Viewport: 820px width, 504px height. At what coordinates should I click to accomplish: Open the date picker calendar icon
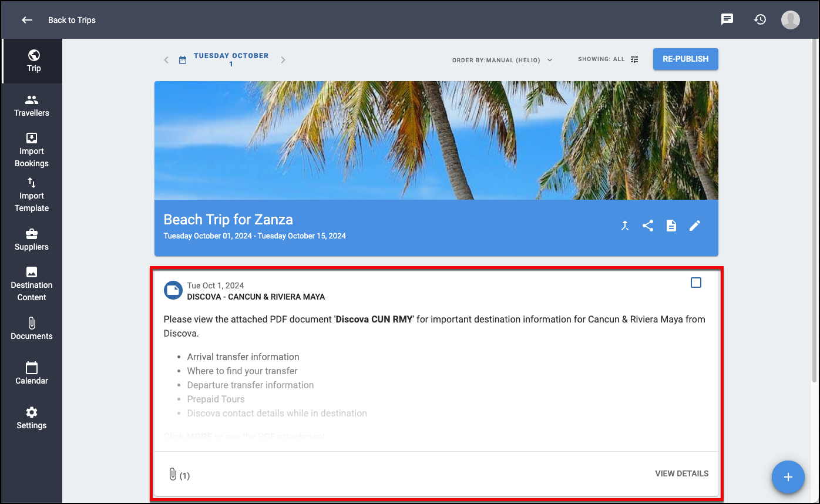click(183, 60)
